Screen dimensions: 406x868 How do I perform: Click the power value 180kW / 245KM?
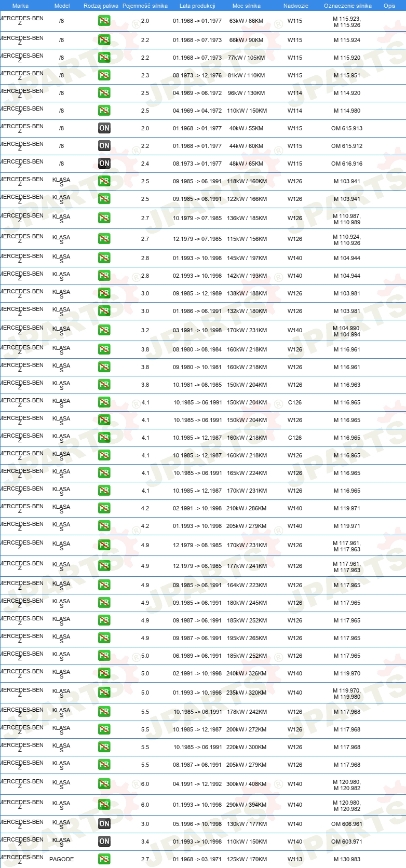pos(247,603)
